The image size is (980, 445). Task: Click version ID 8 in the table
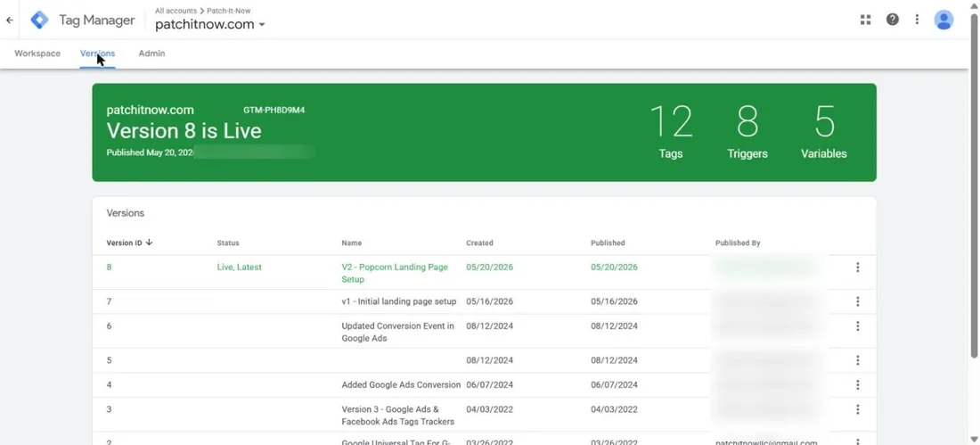point(109,268)
